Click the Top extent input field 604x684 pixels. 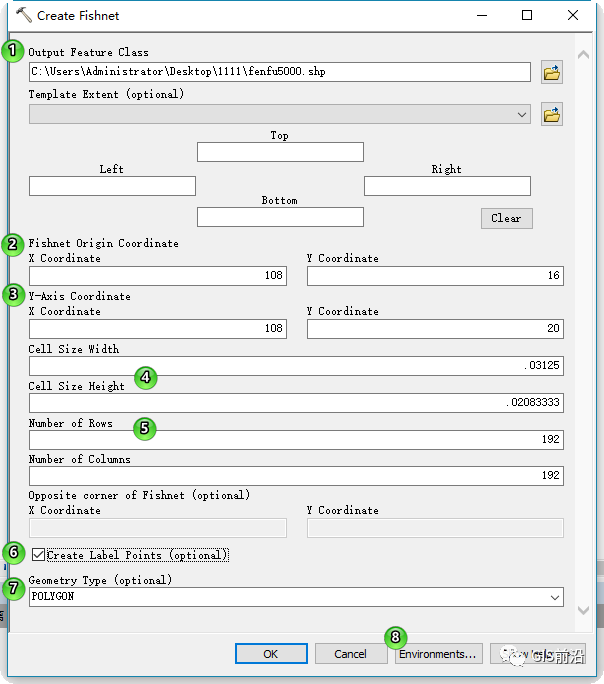coord(280,152)
